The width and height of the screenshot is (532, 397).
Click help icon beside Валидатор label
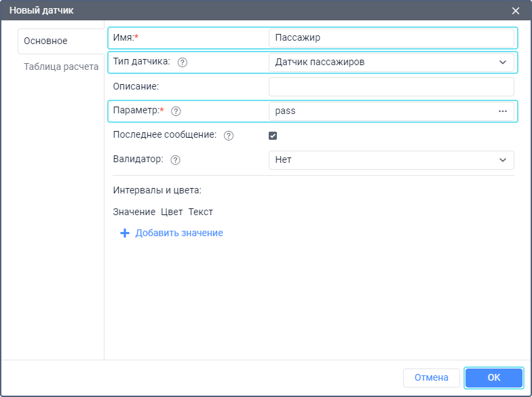point(176,160)
